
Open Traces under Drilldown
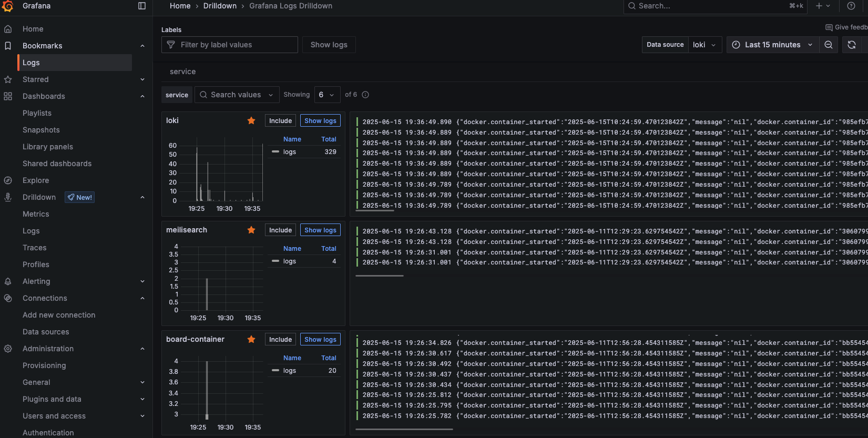[34, 248]
